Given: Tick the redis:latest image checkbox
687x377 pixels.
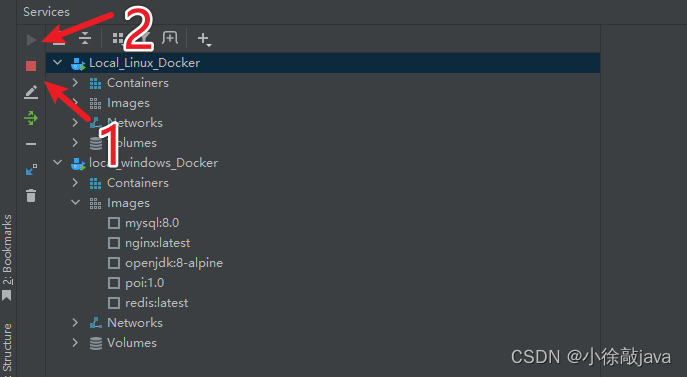Looking at the screenshot, I should (x=114, y=303).
